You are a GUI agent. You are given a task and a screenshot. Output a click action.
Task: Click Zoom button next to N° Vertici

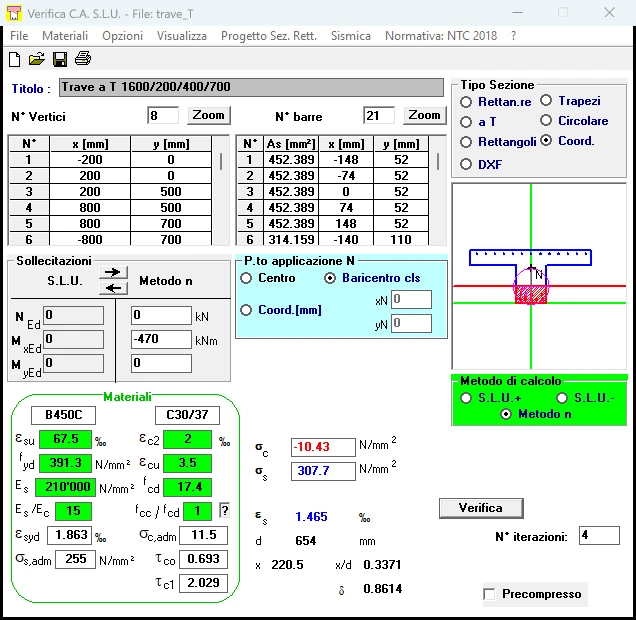[208, 116]
